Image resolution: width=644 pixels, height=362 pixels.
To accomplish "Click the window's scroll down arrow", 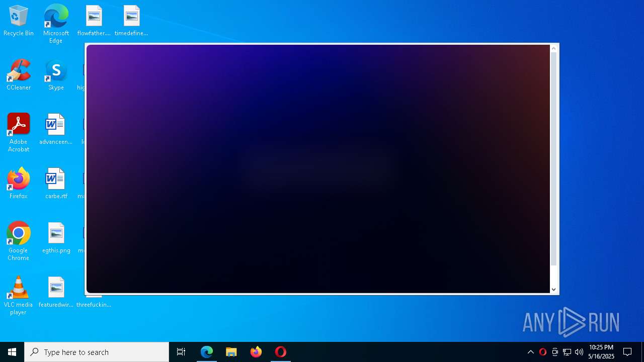I will click(x=554, y=289).
